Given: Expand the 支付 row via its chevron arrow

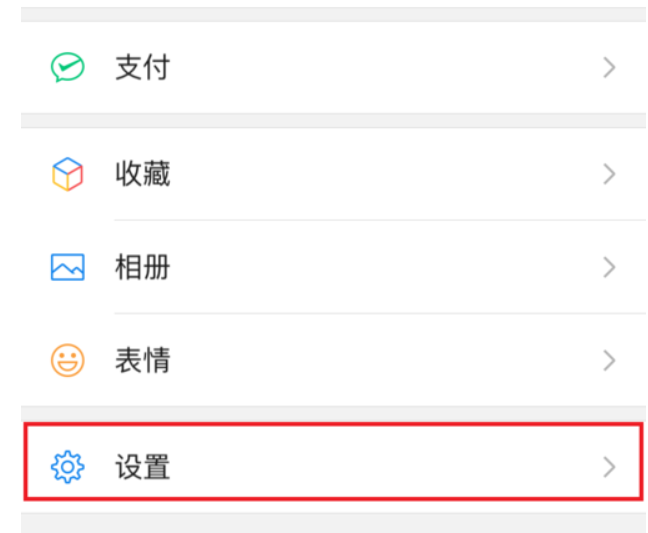Looking at the screenshot, I should coord(609,67).
